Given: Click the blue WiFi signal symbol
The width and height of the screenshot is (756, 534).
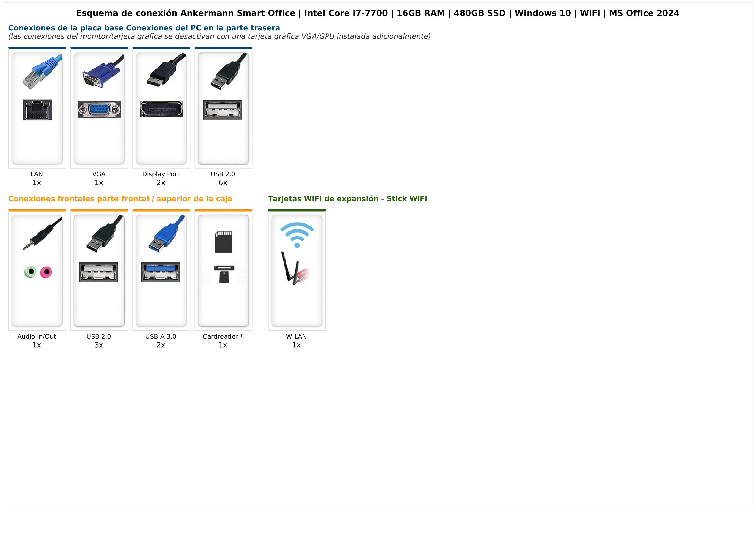Looking at the screenshot, I should (x=297, y=235).
